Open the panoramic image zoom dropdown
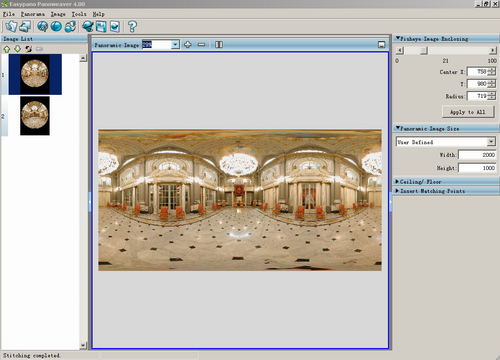Screen dimensions: 500x360 (x=175, y=45)
